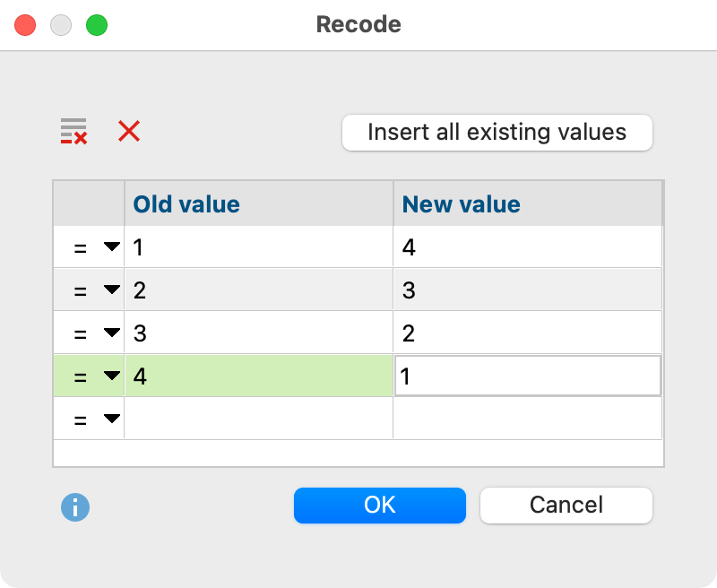Screen dimensions: 717x588
Task: Click the Old value column header
Action: [x=258, y=204]
